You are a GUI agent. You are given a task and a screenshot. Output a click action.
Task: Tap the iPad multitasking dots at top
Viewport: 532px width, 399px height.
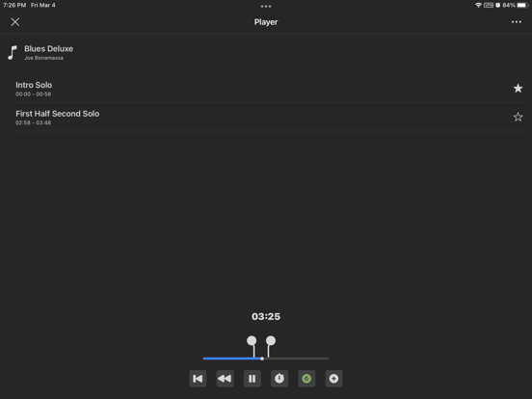266,6
